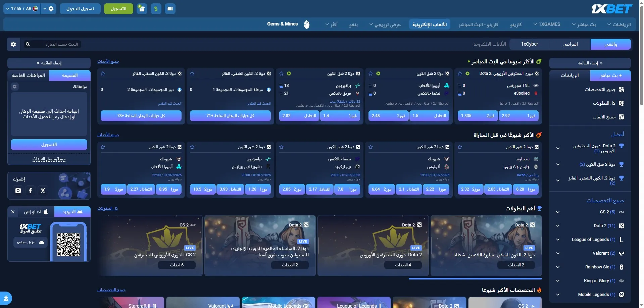This screenshot has width=644, height=308.
Task: Favorite the live match with score 13-21
Action: (281, 73)
